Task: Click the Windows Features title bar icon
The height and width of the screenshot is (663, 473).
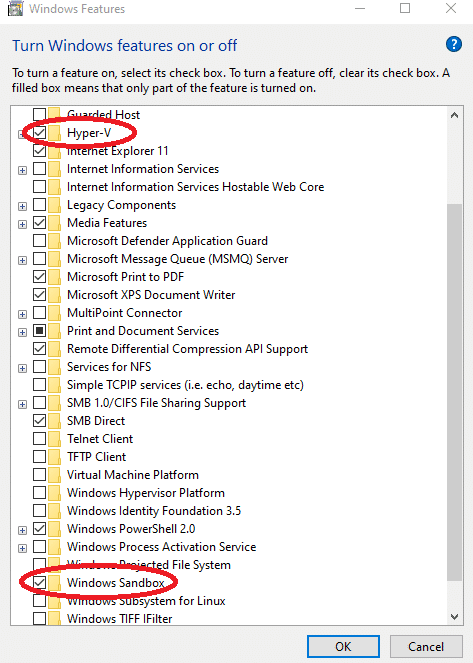Action: [x=15, y=8]
